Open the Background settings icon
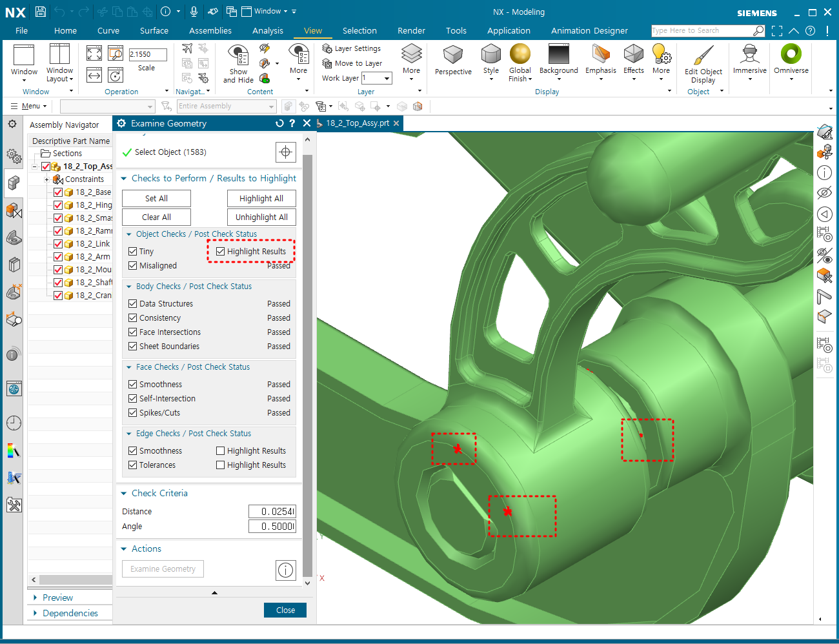This screenshot has height=644, width=839. (559, 54)
